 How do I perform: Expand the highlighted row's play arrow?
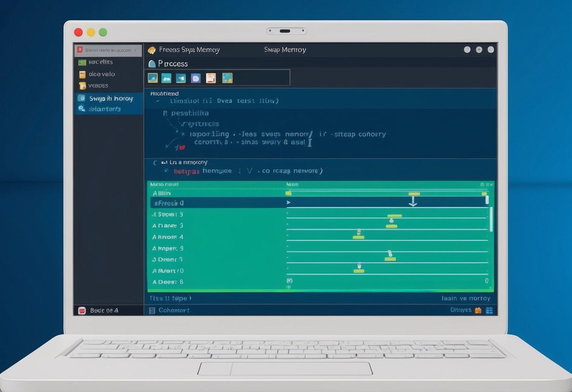(289, 203)
